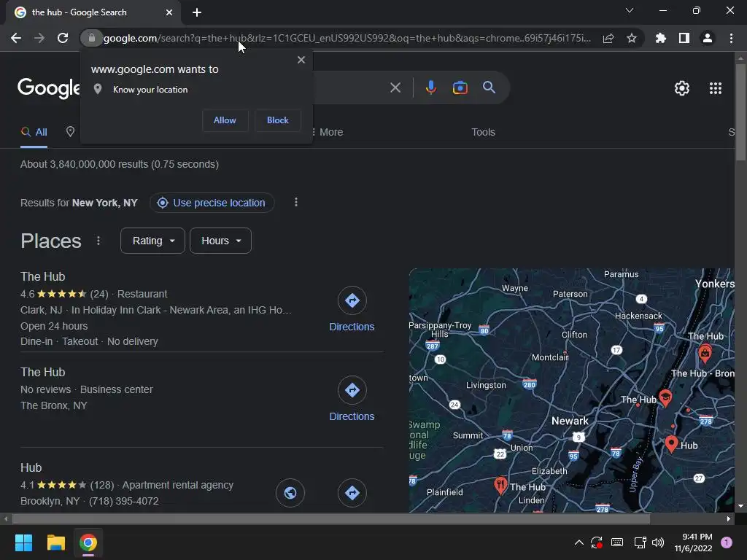
Task: Directions icon for Hub Brooklyn
Action: pos(352,493)
